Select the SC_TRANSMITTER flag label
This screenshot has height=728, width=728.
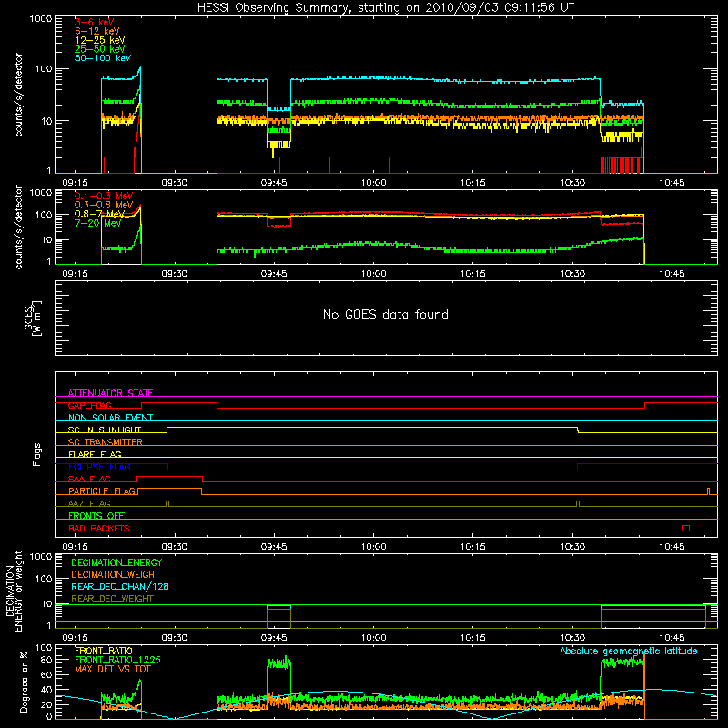[x=105, y=442]
